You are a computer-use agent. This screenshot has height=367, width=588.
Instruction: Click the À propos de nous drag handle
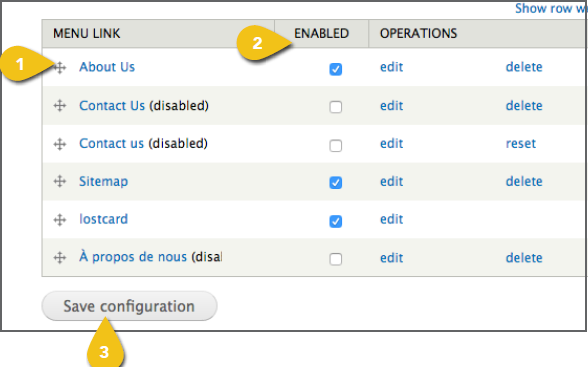point(60,258)
